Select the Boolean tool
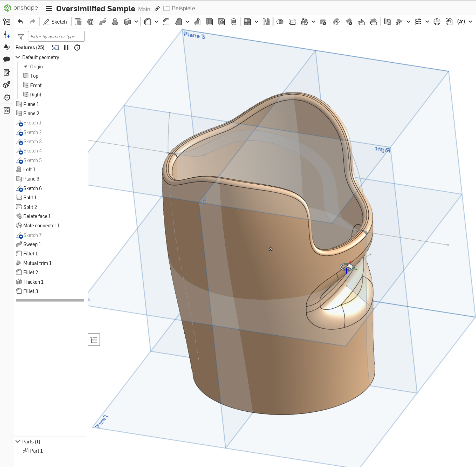 [280, 22]
